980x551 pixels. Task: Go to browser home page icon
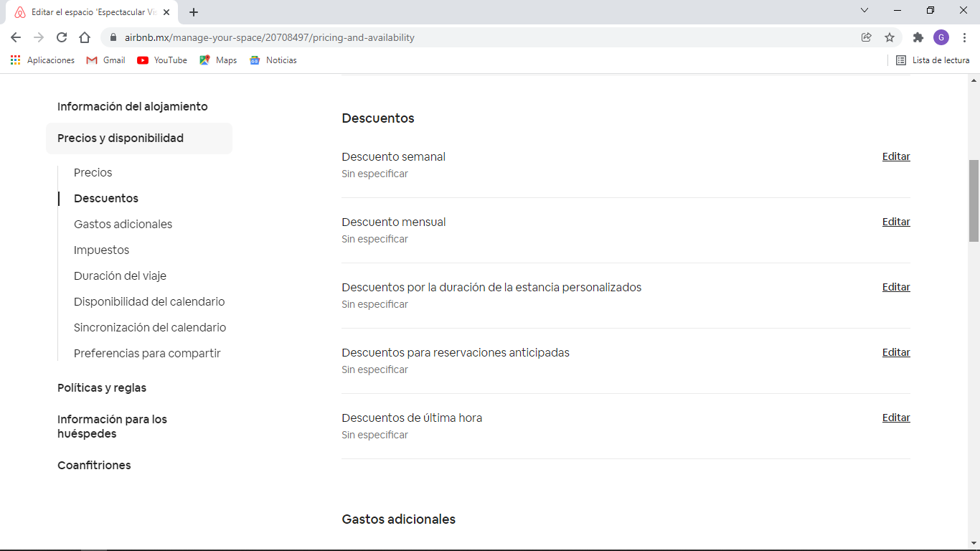pyautogui.click(x=85, y=37)
